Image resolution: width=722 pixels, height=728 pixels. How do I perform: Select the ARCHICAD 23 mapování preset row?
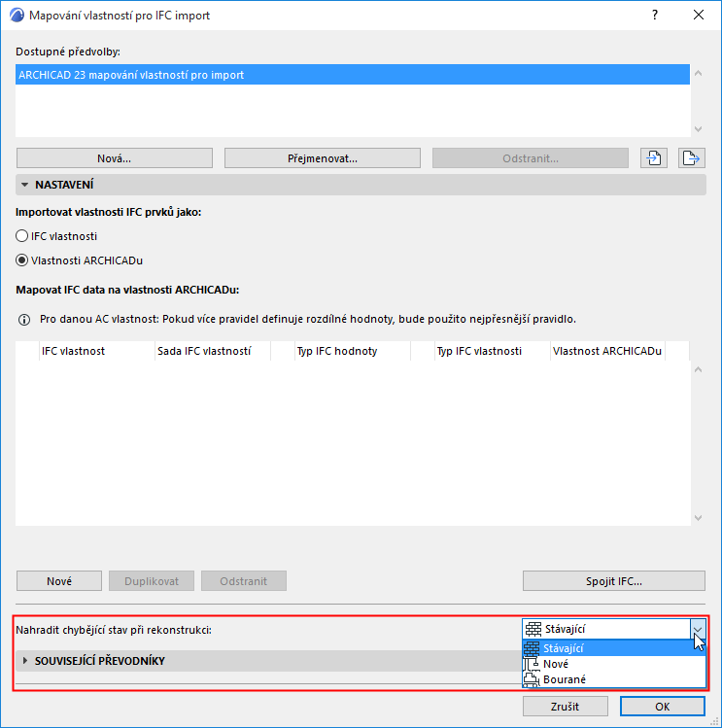coord(353,75)
